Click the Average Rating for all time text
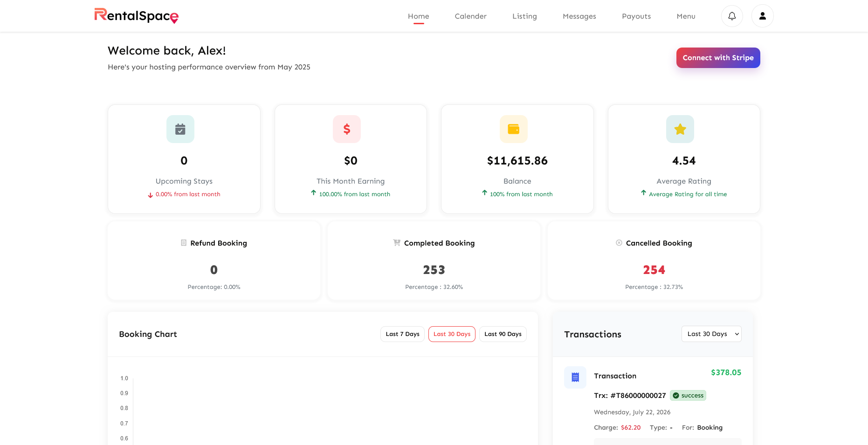Viewport: 868px width, 445px height. coord(688,194)
